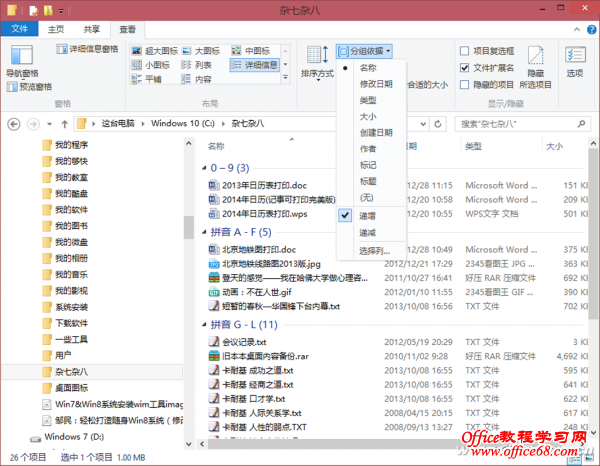Switch to medium icons (中图标) layout

[x=251, y=51]
